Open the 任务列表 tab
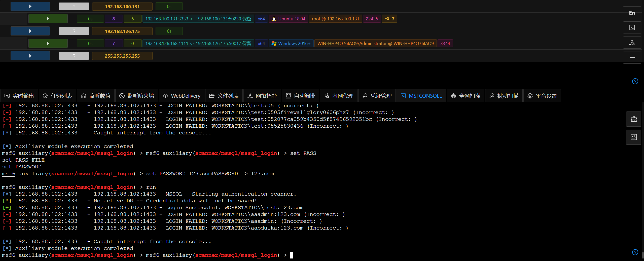 [x=57, y=96]
